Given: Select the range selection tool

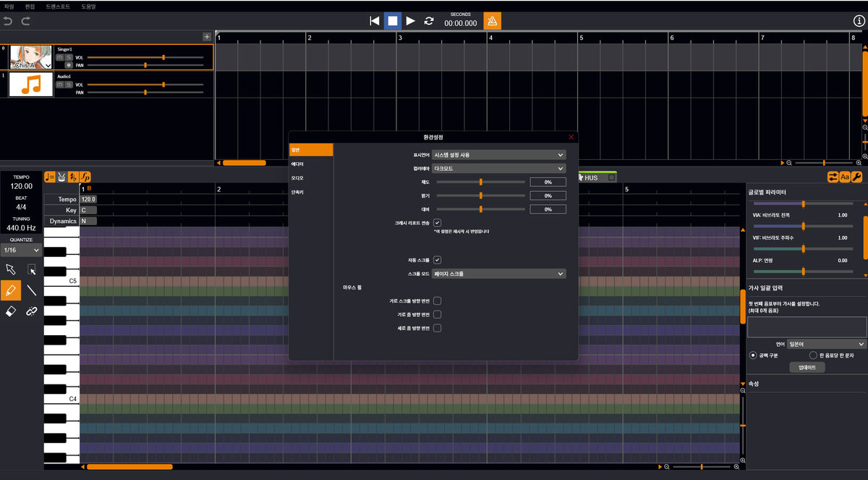Looking at the screenshot, I should (32, 269).
